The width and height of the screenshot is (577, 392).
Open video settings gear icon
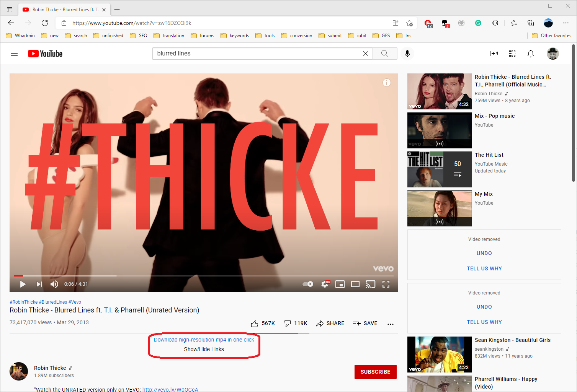coord(325,284)
